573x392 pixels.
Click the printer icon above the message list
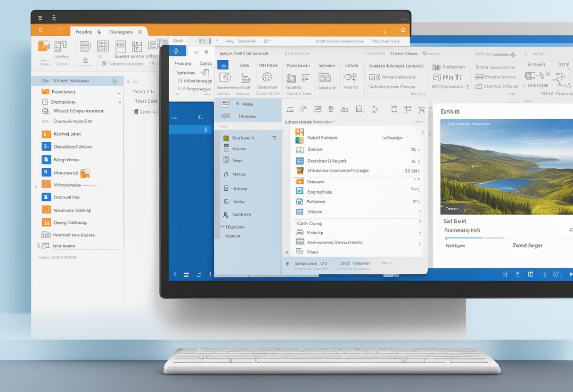coord(318,109)
